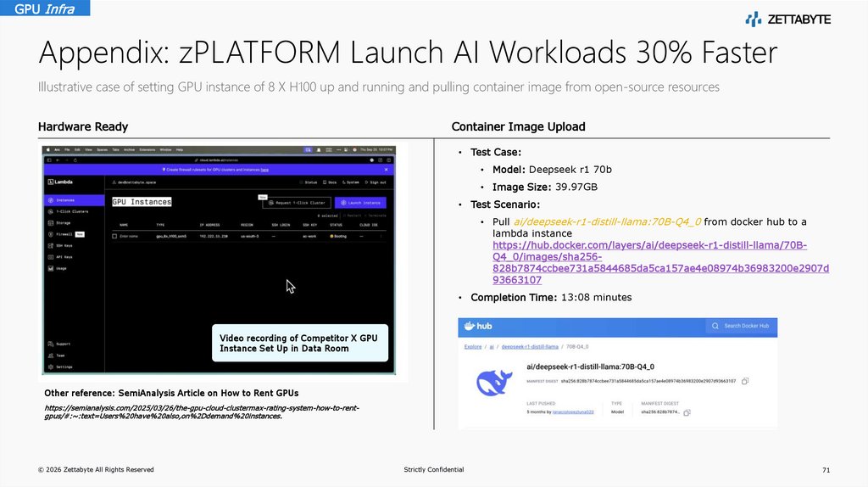Click the 'ai' breadcrumb link
Image resolution: width=868 pixels, height=487 pixels.
pos(492,347)
